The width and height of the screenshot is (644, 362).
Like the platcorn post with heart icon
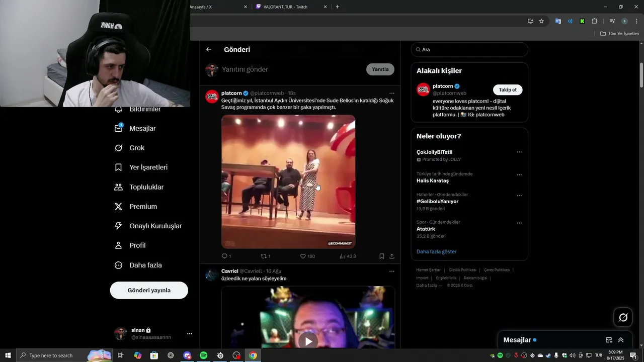(303, 256)
